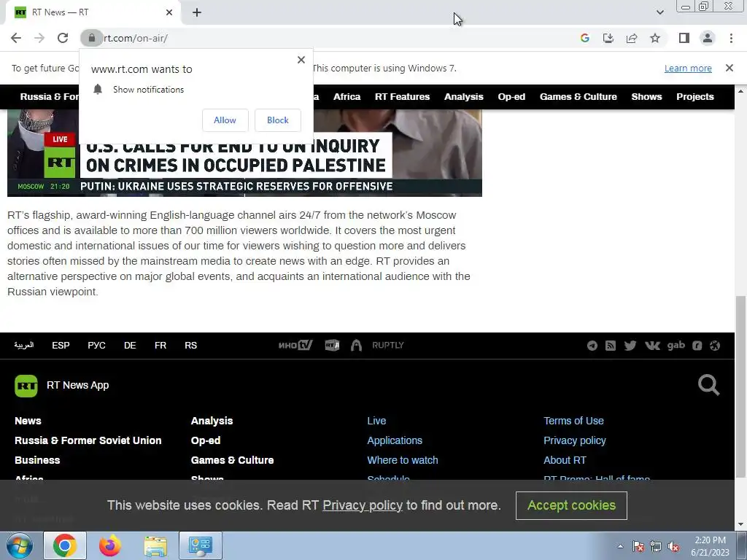
Task: Switch to Arabic language edition
Action: 24,345
